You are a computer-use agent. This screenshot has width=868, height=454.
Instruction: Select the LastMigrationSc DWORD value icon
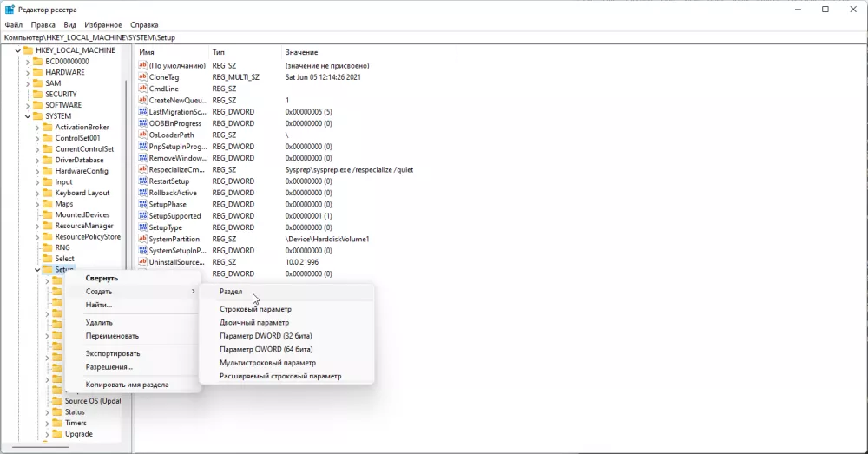tap(142, 112)
